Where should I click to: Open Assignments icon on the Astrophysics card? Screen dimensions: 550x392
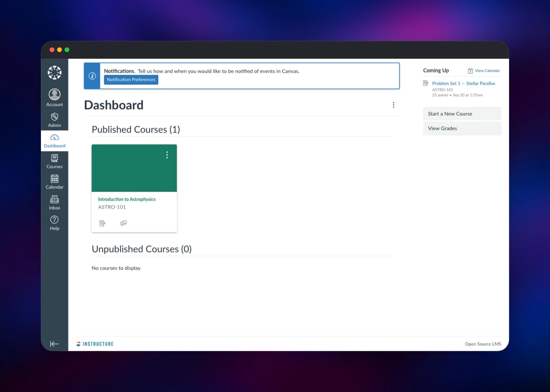[102, 223]
